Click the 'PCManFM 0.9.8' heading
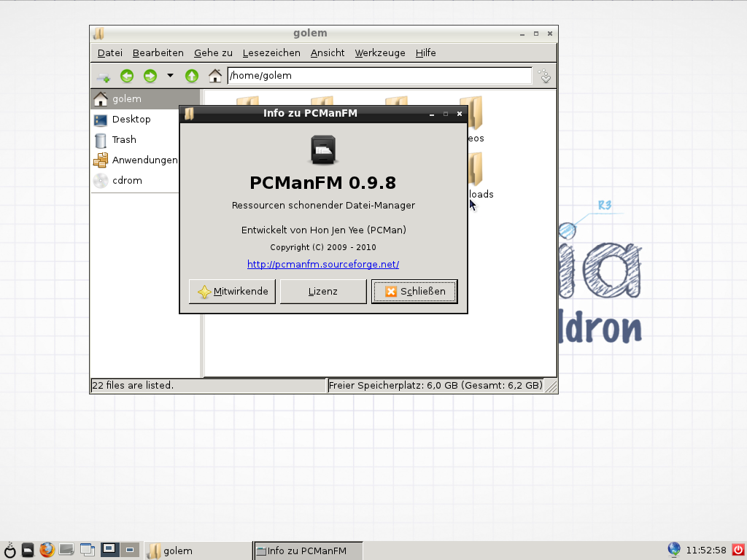Image resolution: width=747 pixels, height=560 pixels. pyautogui.click(x=323, y=183)
